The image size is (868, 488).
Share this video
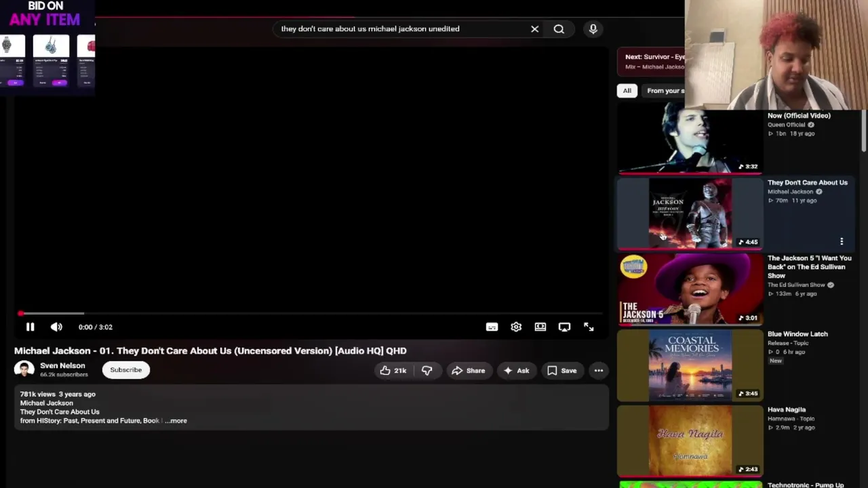click(469, 371)
